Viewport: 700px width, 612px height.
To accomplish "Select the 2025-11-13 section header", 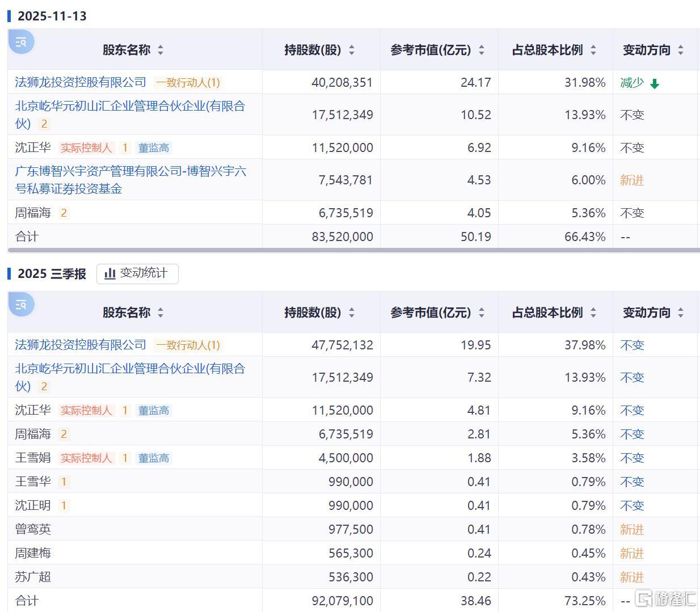I will click(53, 16).
